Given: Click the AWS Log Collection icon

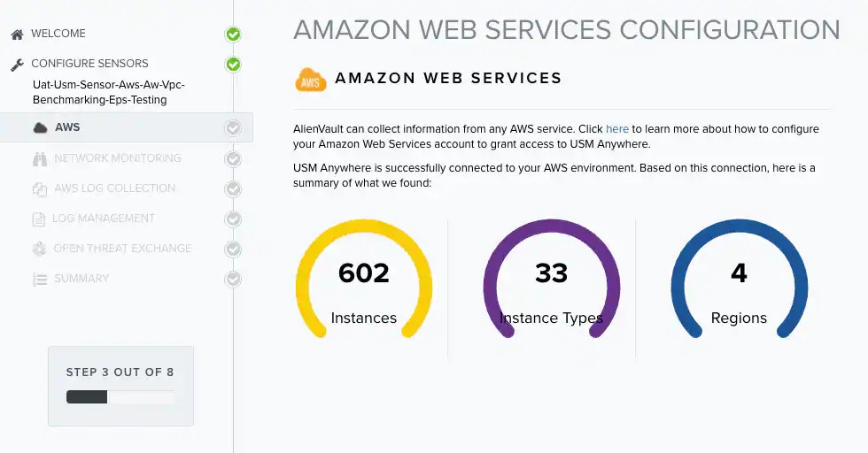Looking at the screenshot, I should pyautogui.click(x=39, y=189).
